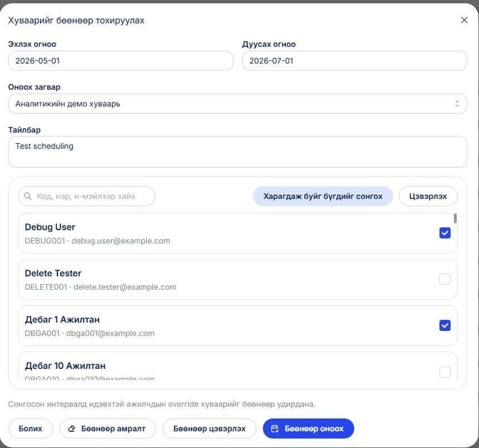The width and height of the screenshot is (479, 448).
Task: Click dbga001@example.com email text
Action: click(x=110, y=333)
